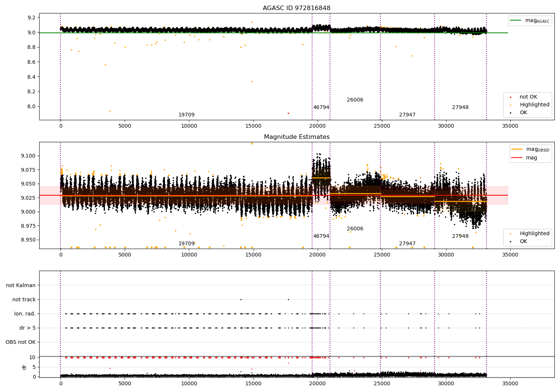
Task: Select the 'Ion. rad.' y-axis label
Action: pyautogui.click(x=25, y=314)
